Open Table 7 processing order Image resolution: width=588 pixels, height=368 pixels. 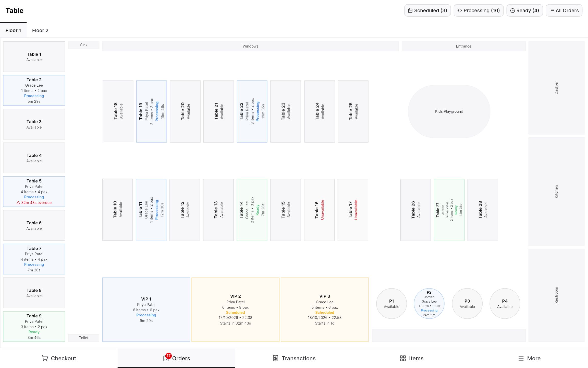tap(34, 259)
